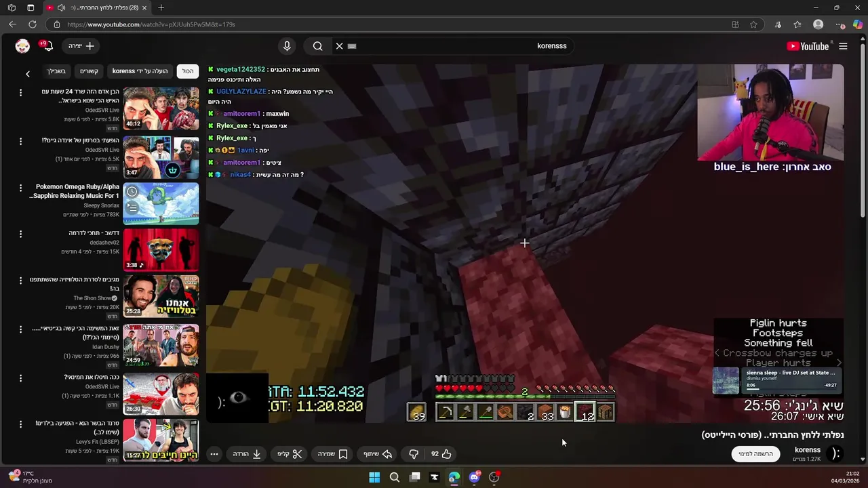Open Edge favorites list icon
The image size is (868, 488).
[x=797, y=24]
